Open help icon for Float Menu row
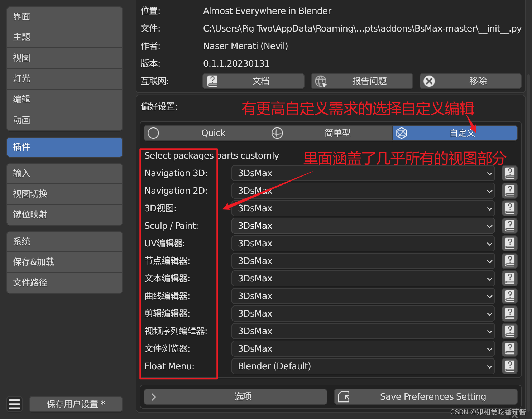 [x=509, y=366]
